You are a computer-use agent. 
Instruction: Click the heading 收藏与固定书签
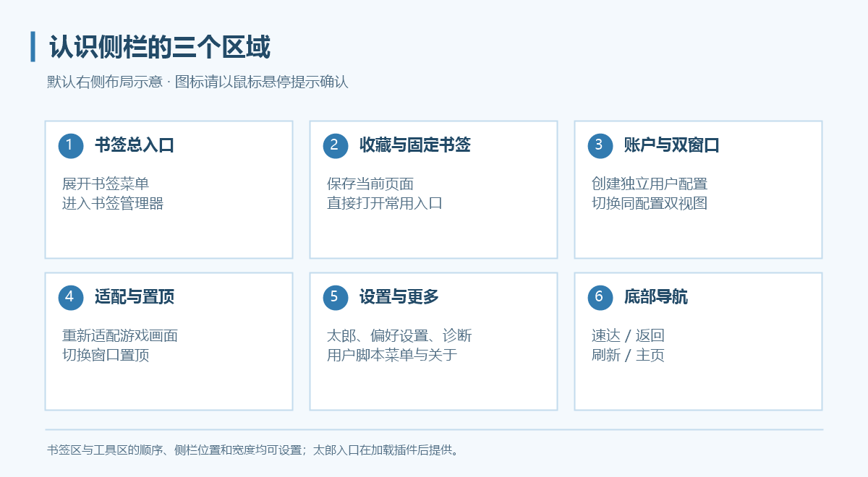point(415,145)
